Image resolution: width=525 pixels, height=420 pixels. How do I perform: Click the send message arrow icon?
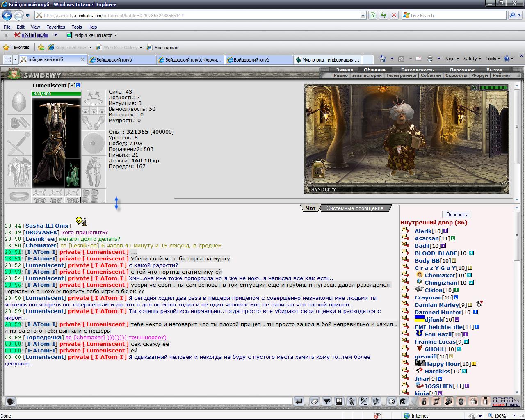(x=299, y=402)
